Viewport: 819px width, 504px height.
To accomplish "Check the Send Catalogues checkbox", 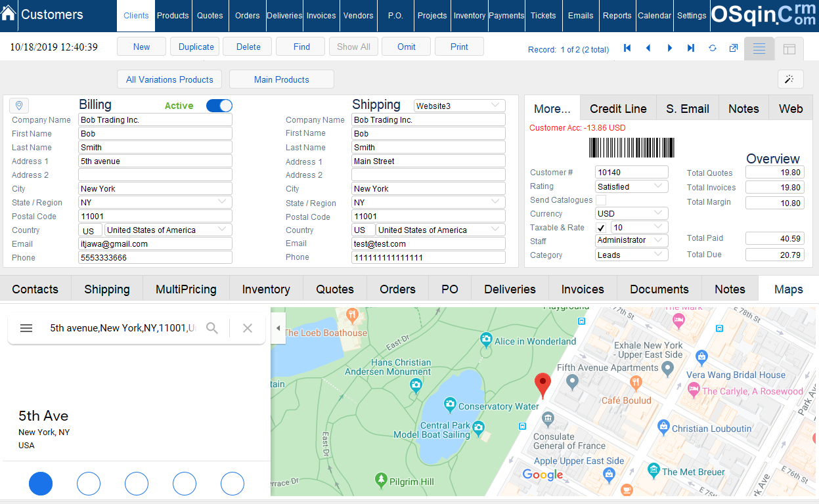I will (x=601, y=200).
